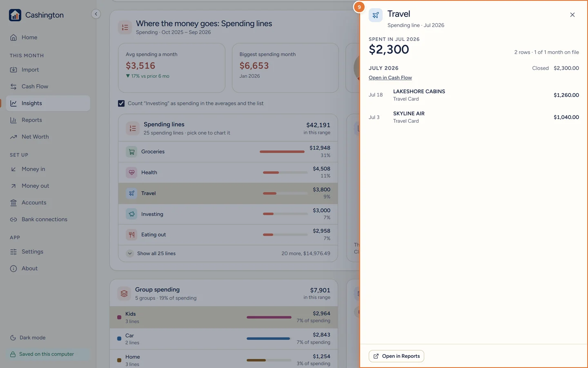Click the Net Worth trend icon

pyautogui.click(x=13, y=137)
